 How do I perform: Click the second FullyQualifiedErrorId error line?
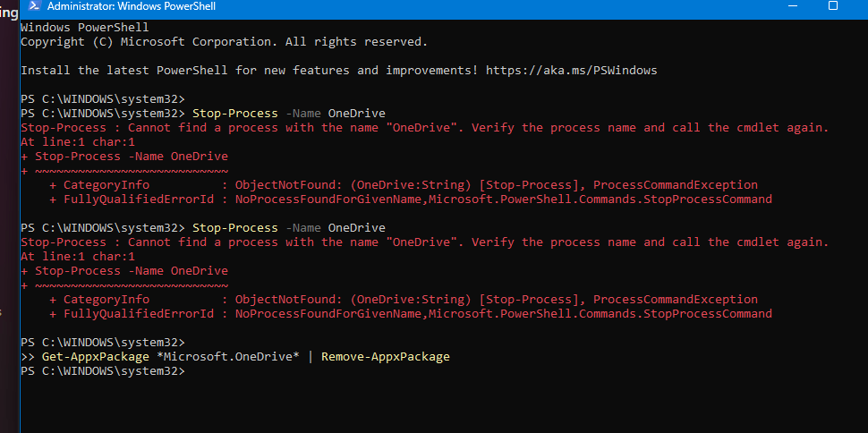point(410,314)
